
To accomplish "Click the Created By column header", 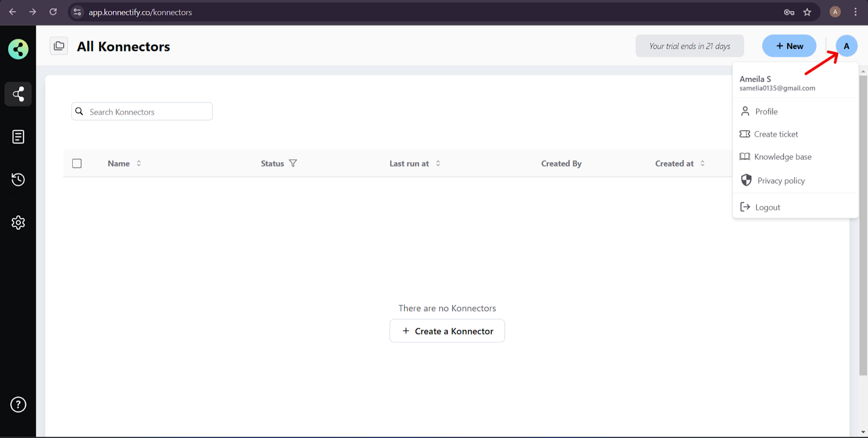I will [561, 164].
